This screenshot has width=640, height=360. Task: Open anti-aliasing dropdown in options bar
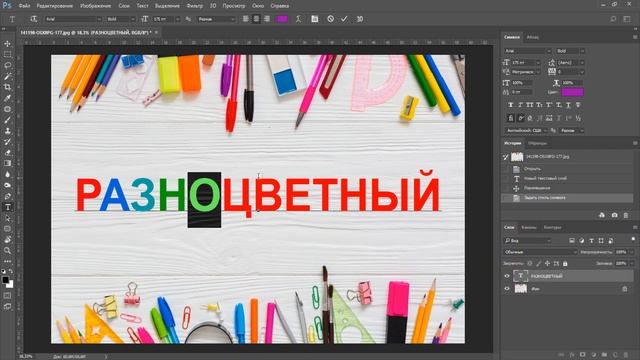216,19
